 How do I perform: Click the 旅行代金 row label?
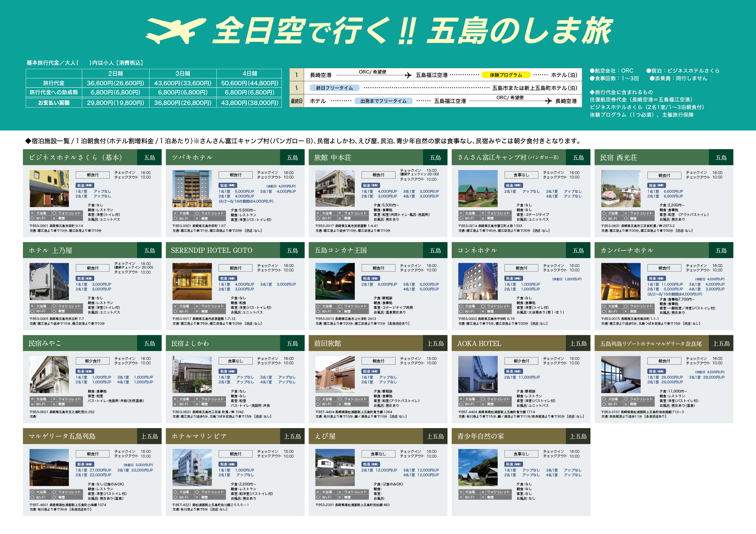54,83
